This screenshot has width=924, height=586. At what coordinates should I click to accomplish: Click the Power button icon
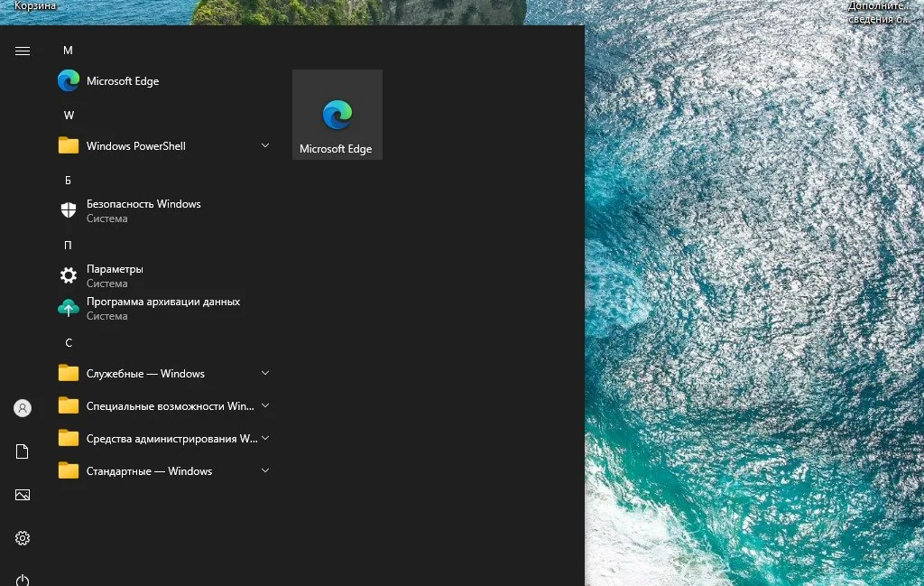tap(23, 579)
